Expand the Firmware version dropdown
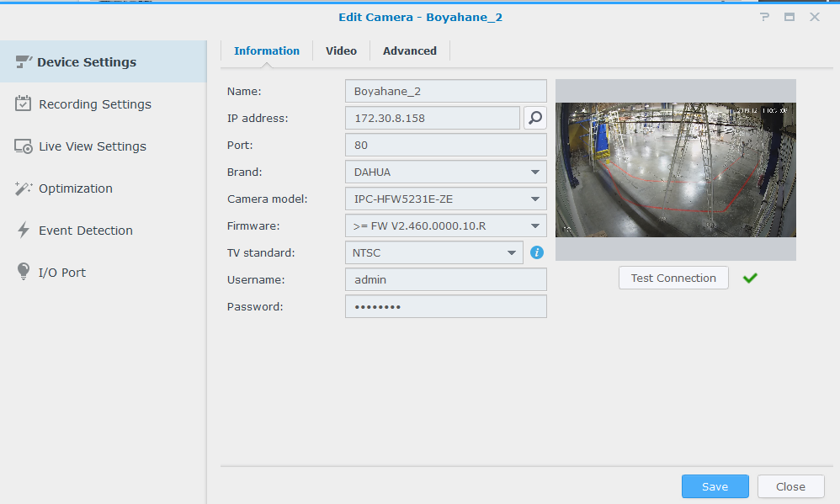 click(534, 226)
